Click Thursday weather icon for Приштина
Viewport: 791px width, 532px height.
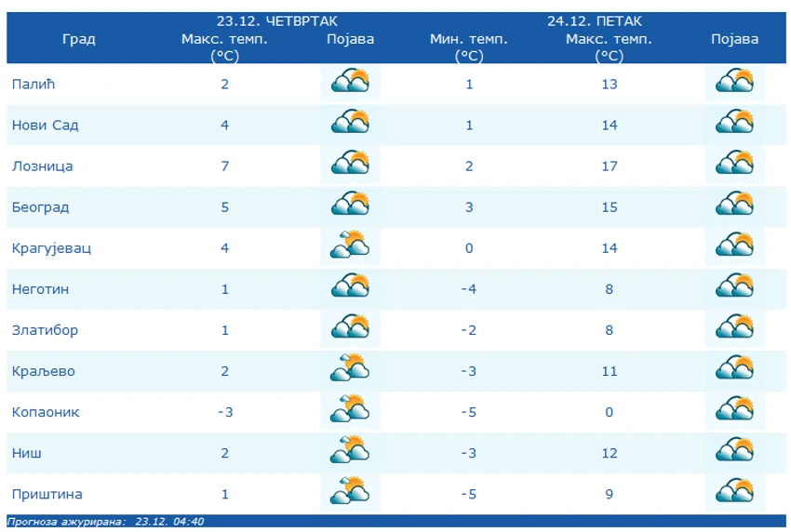click(x=350, y=493)
